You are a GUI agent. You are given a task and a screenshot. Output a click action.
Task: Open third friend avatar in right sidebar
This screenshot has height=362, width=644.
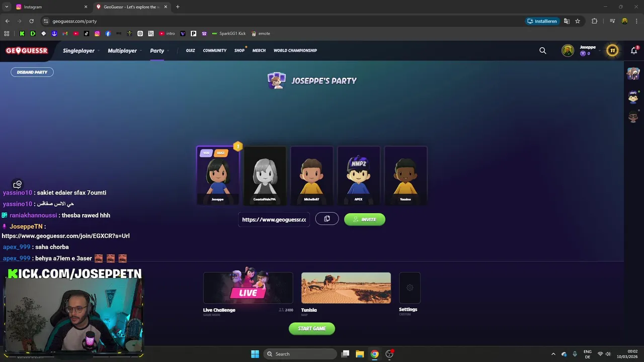tap(633, 117)
